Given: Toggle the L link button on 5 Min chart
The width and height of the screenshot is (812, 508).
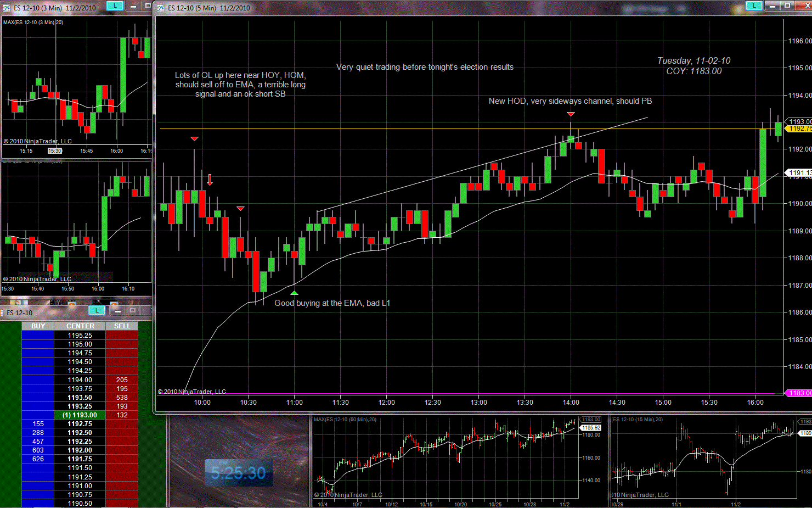Looking at the screenshot, I should click(x=754, y=5).
